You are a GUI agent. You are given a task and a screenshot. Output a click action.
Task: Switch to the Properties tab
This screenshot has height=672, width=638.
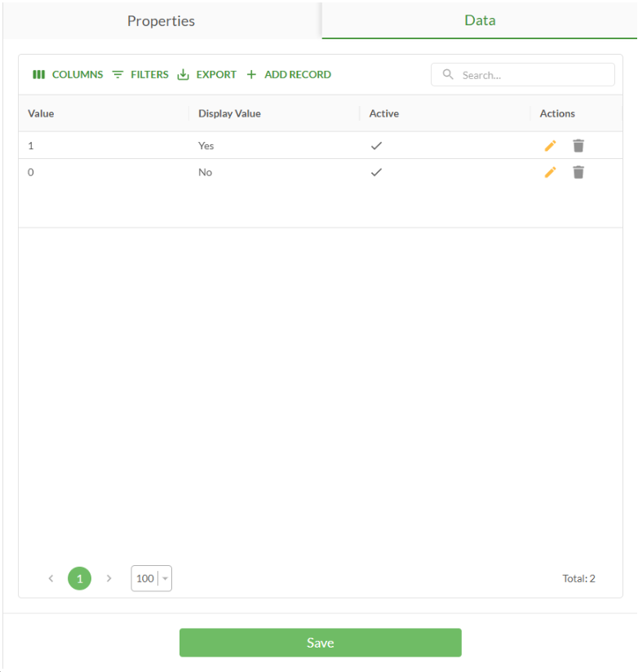161,20
